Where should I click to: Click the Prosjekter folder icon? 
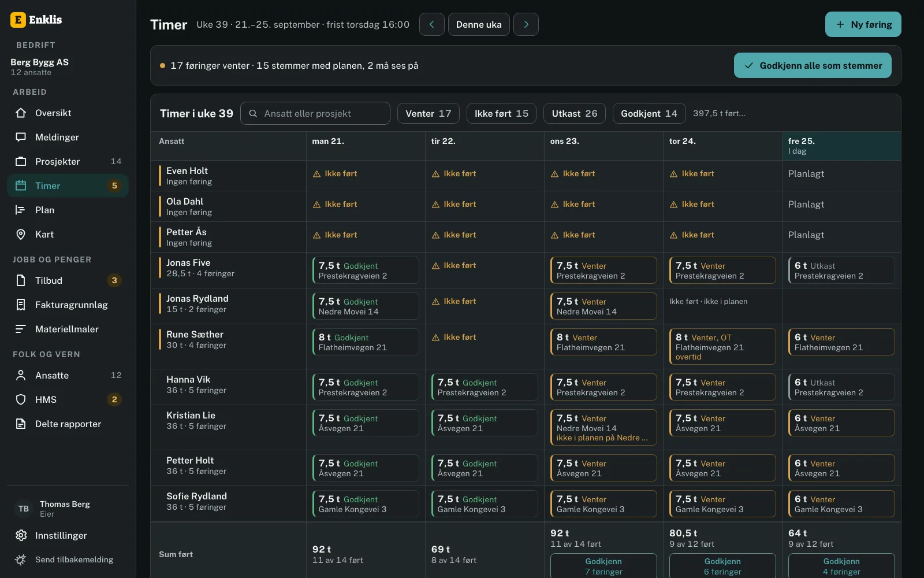21,161
